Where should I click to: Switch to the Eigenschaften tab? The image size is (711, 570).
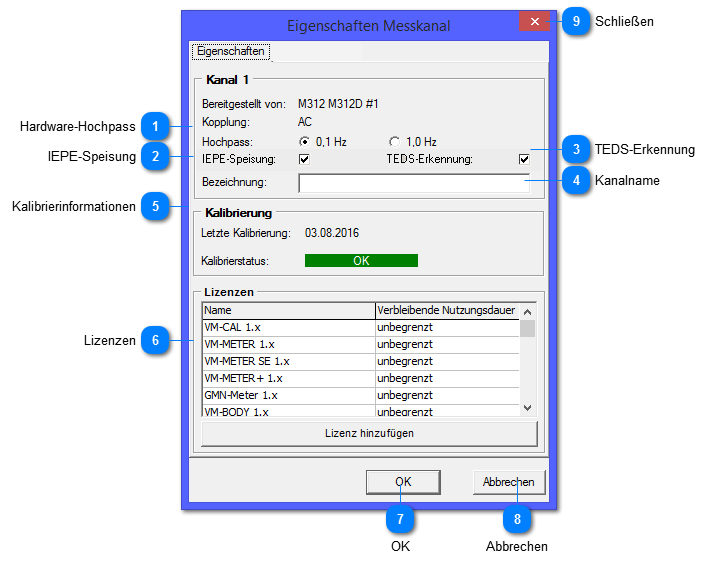click(x=231, y=51)
